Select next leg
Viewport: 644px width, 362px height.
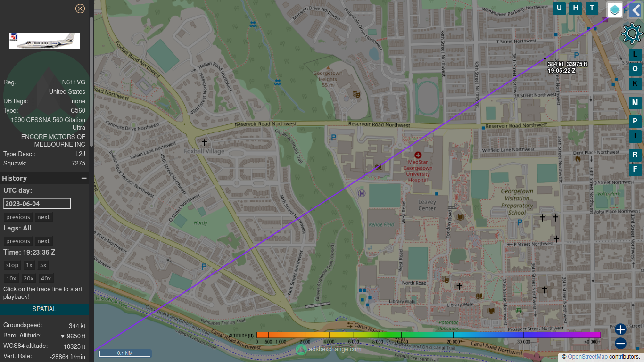tap(44, 241)
